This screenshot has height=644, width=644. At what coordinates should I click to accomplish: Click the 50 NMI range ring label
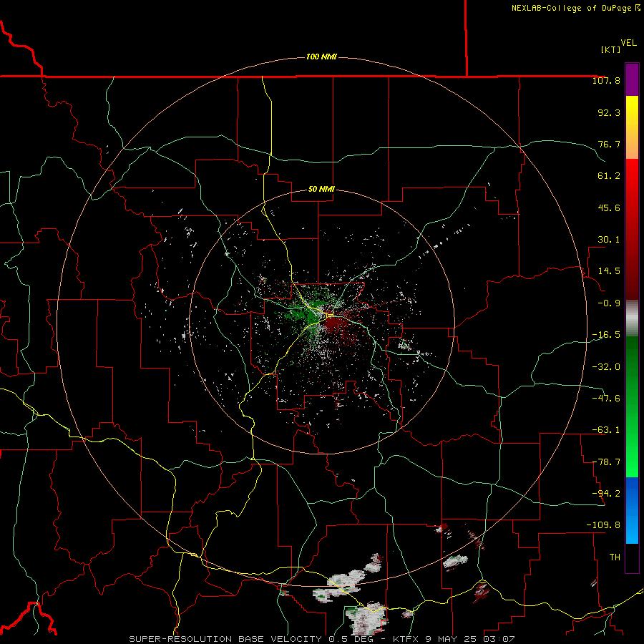tap(321, 189)
